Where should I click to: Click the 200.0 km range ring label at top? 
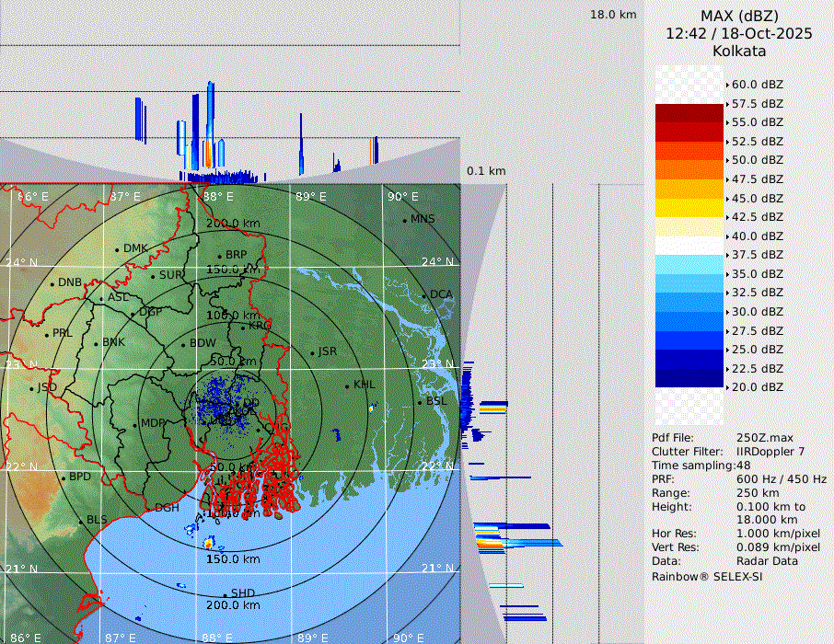[232, 224]
